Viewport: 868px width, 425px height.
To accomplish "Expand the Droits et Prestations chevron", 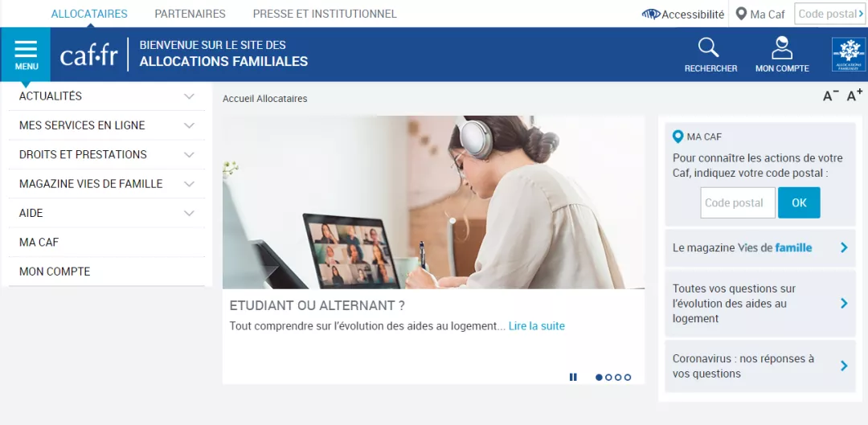I will click(190, 155).
